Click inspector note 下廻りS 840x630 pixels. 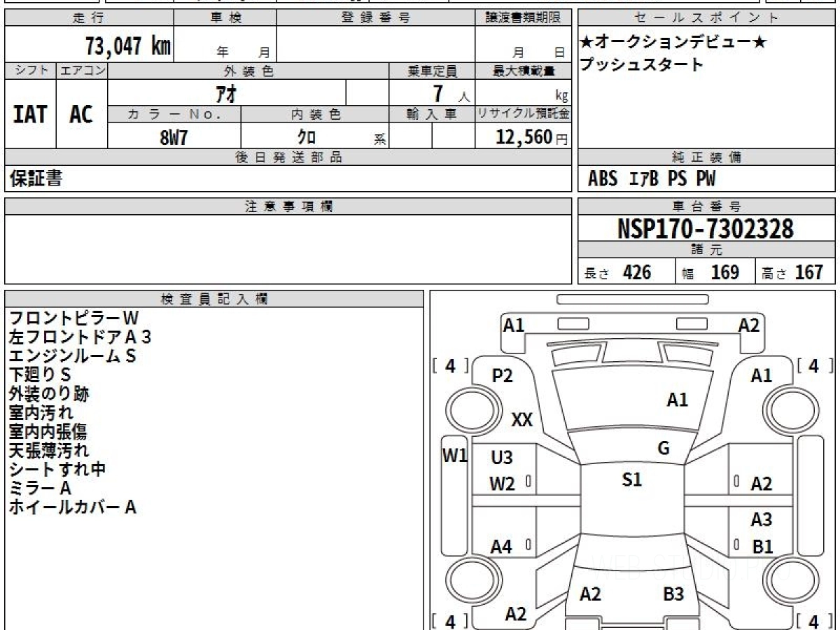(x=40, y=375)
